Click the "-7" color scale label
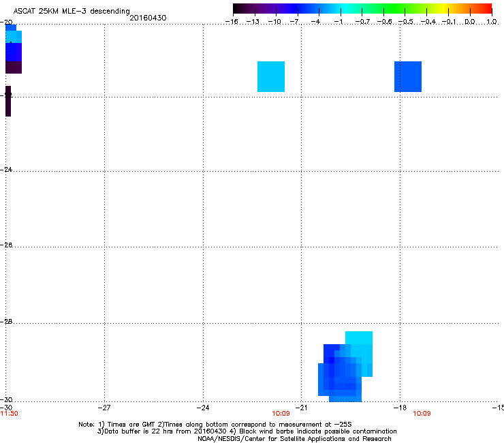Image resolution: width=504 pixels, height=443 pixels. pos(295,22)
